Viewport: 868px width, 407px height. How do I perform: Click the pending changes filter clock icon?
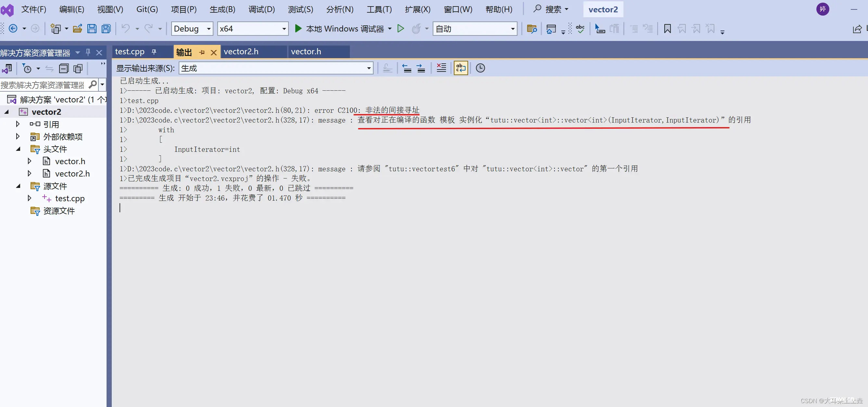point(27,69)
